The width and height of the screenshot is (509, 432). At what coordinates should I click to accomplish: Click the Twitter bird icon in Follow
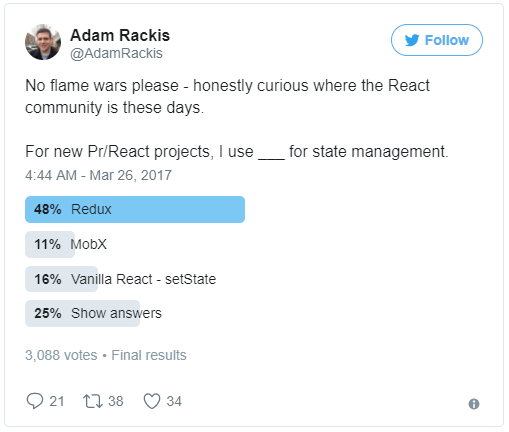coord(412,40)
